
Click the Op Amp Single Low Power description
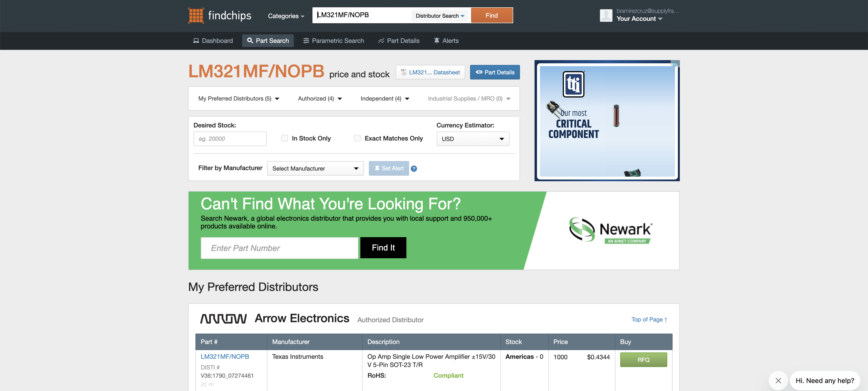(431, 361)
